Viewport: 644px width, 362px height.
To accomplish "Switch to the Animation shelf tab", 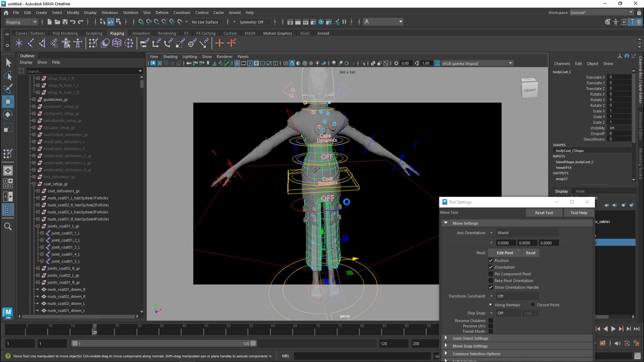I will point(141,33).
